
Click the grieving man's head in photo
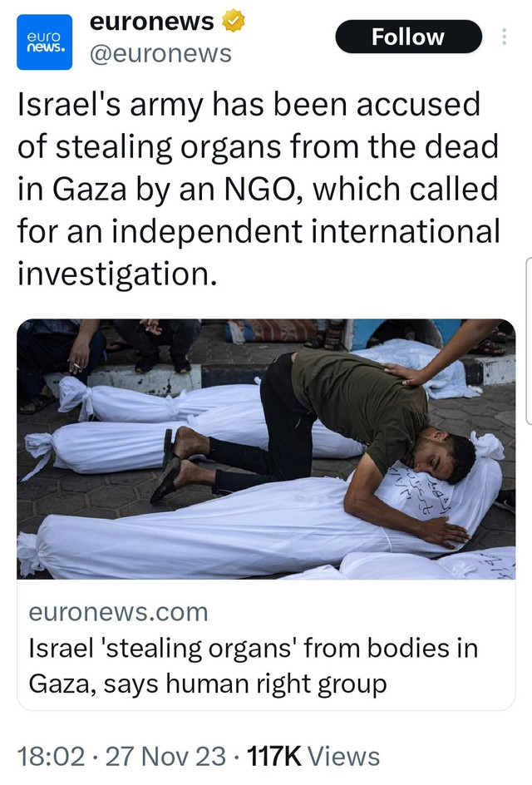[443, 456]
